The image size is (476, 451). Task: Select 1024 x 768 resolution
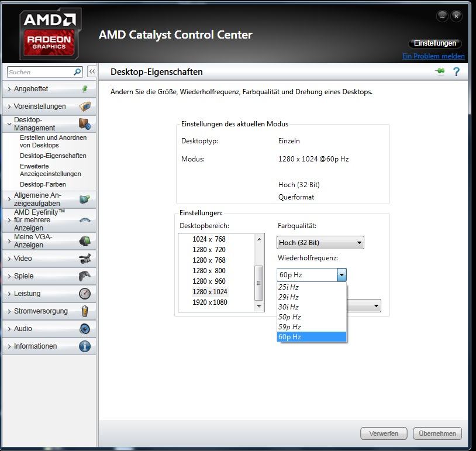click(209, 239)
